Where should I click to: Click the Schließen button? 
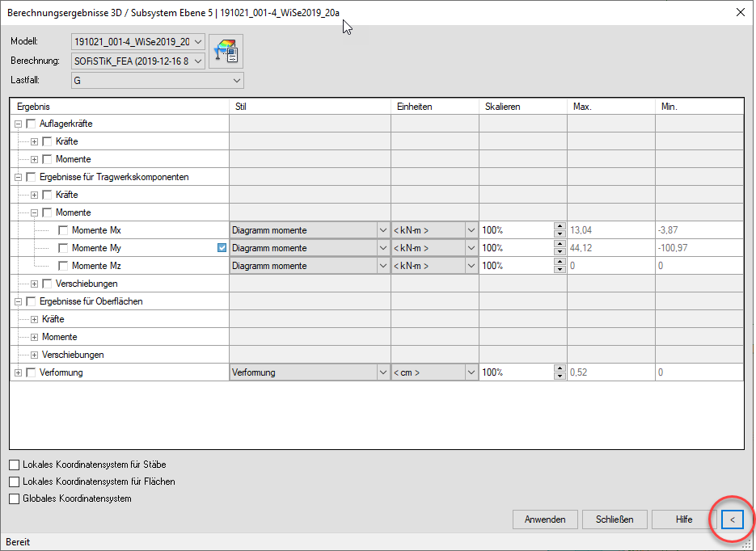(615, 519)
